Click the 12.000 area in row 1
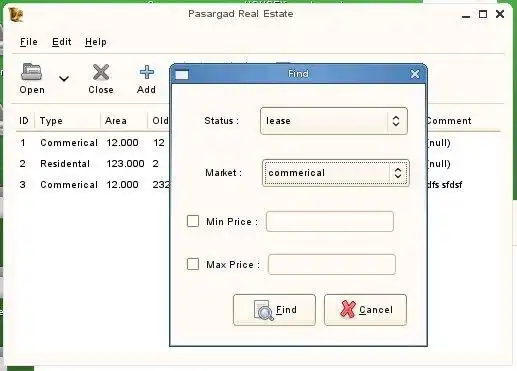 [x=122, y=143]
